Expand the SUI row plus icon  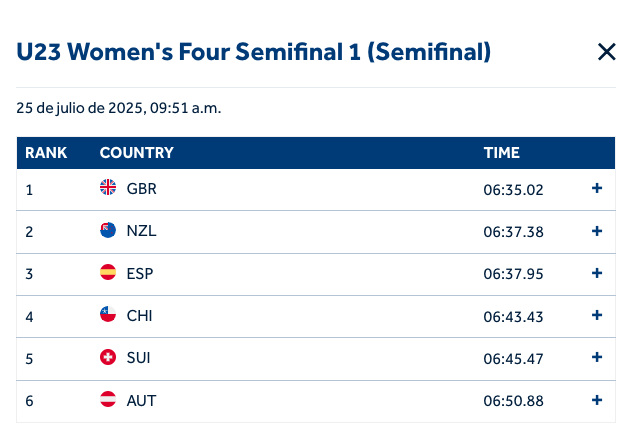coord(597,357)
